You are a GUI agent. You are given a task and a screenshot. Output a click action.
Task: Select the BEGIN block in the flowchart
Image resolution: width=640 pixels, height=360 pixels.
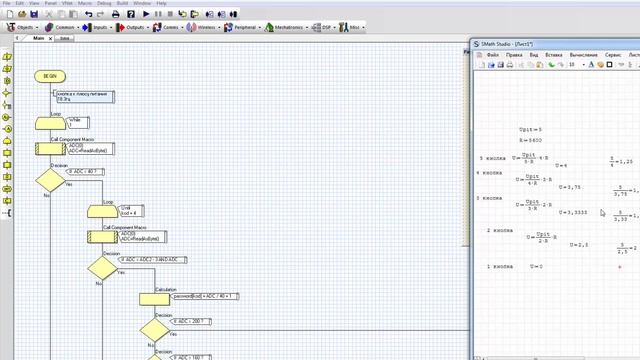50,76
